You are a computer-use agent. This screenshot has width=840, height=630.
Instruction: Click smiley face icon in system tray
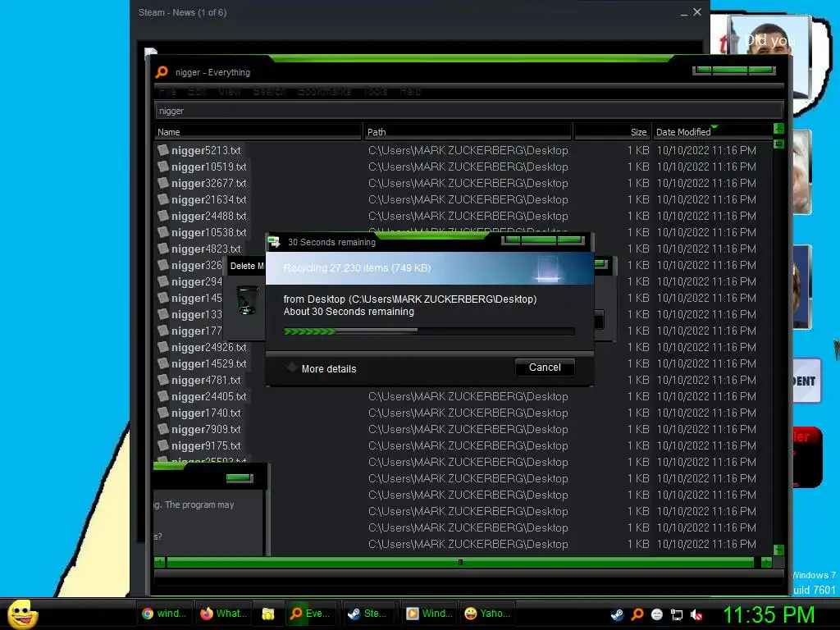click(x=657, y=614)
